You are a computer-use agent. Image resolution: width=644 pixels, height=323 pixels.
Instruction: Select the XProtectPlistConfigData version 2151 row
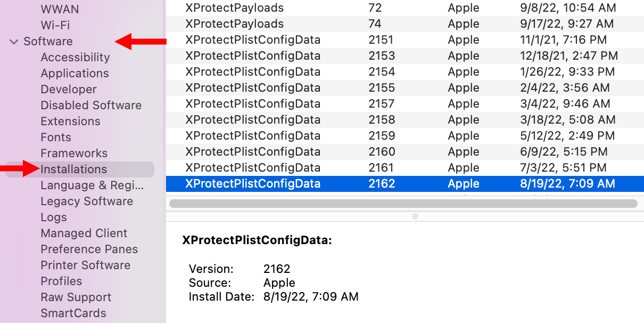405,40
